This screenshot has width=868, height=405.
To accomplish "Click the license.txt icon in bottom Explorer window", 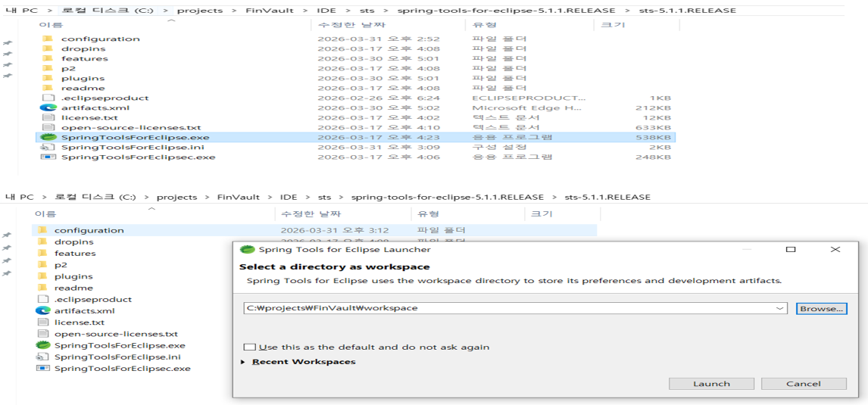I will tap(42, 322).
